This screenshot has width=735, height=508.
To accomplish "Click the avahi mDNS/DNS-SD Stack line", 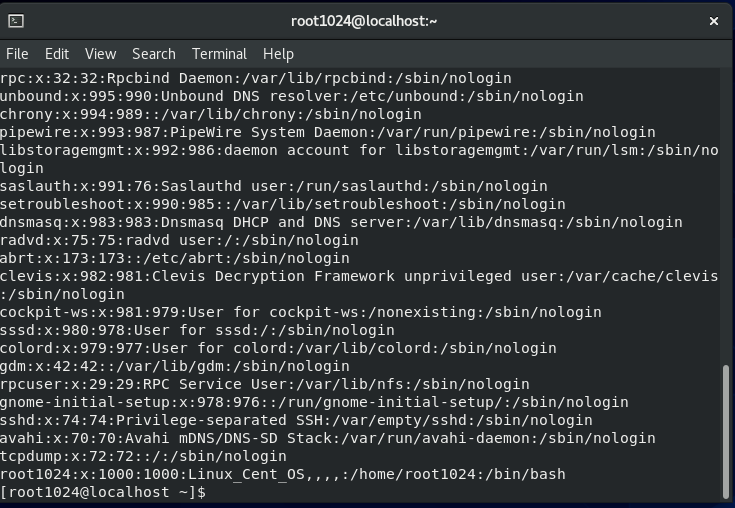I will pyautogui.click(x=328, y=438).
